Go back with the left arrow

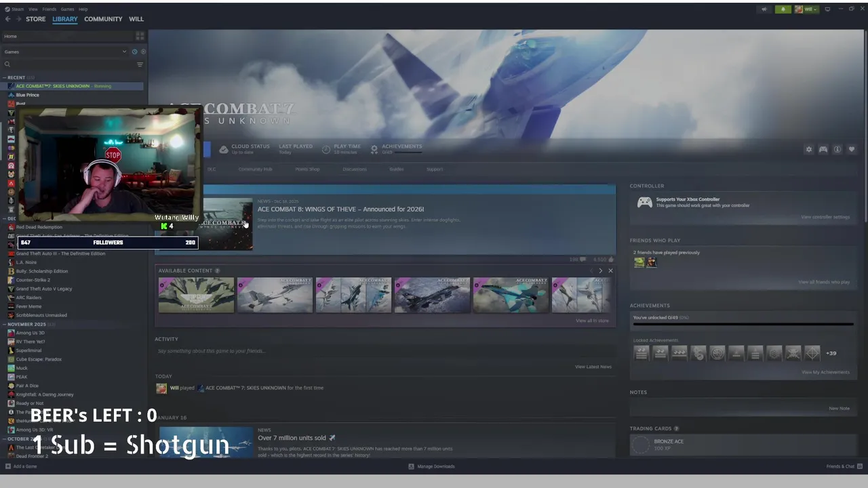pyautogui.click(x=8, y=19)
